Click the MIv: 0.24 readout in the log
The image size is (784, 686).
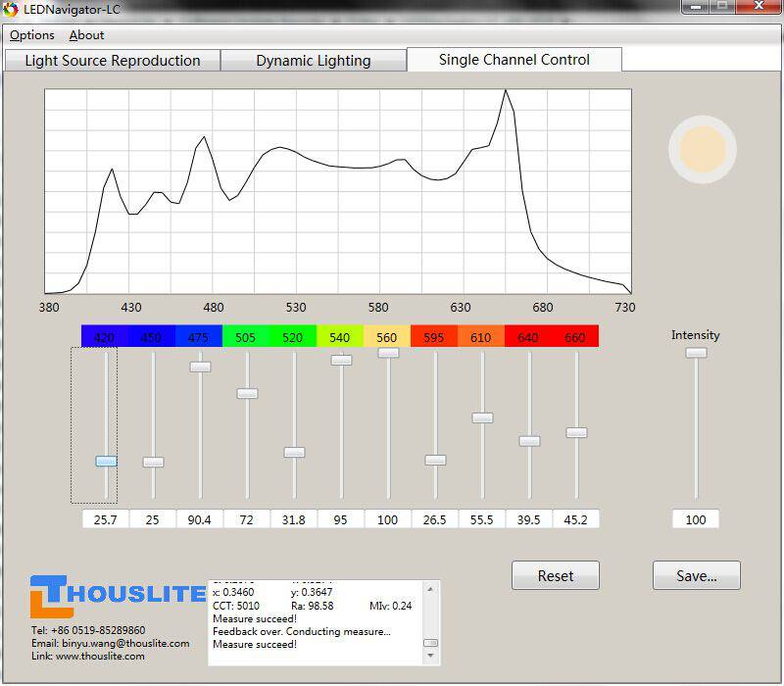coord(390,606)
